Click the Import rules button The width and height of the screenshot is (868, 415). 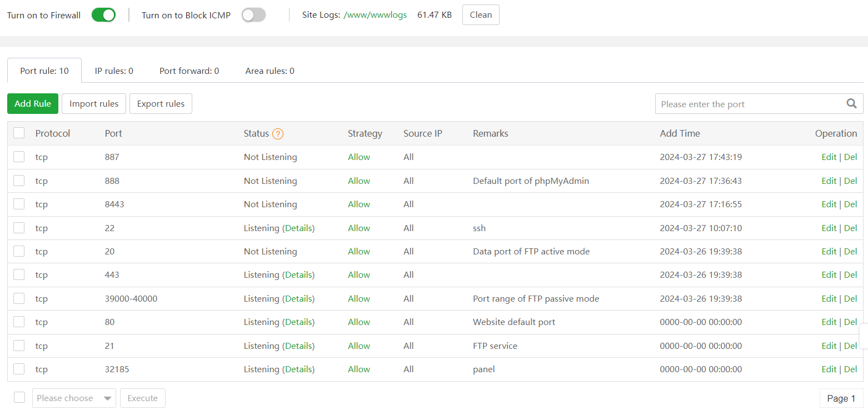coord(94,104)
